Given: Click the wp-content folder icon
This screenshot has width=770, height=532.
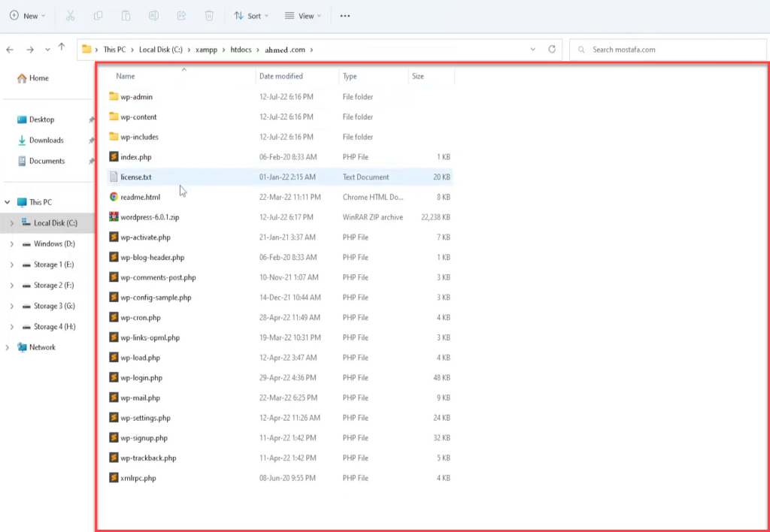Looking at the screenshot, I should click(114, 116).
